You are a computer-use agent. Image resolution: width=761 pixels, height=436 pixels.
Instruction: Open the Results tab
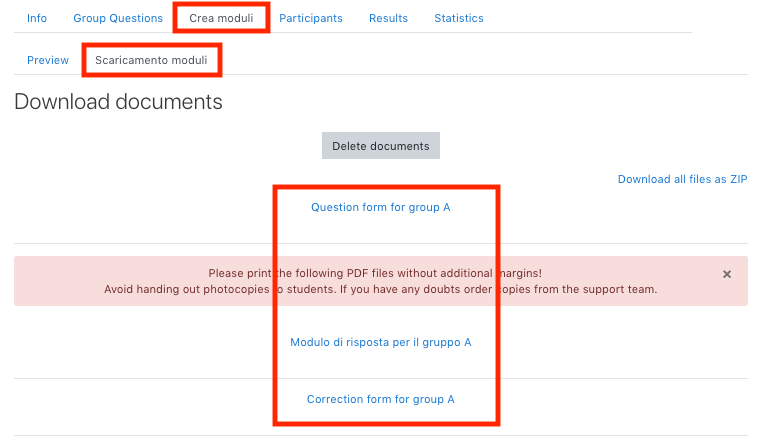click(388, 18)
